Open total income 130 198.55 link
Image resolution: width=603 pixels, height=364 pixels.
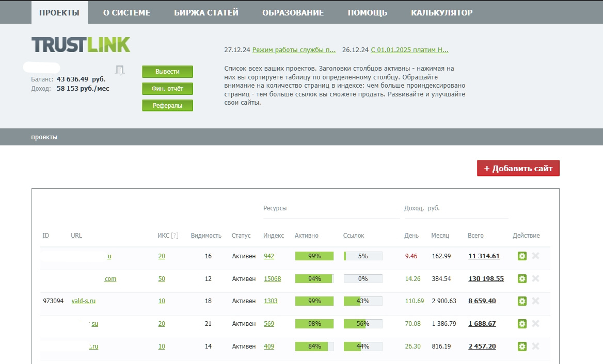point(486,279)
